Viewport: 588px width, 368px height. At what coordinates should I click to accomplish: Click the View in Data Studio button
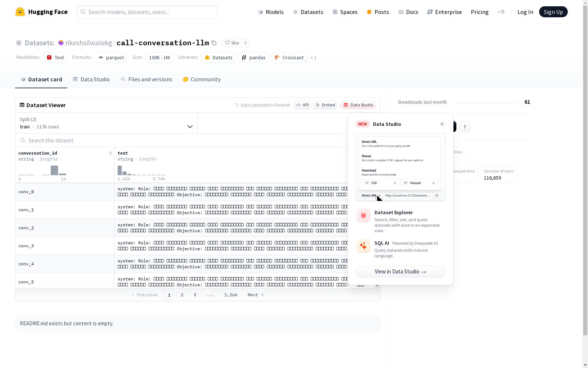[401, 272]
